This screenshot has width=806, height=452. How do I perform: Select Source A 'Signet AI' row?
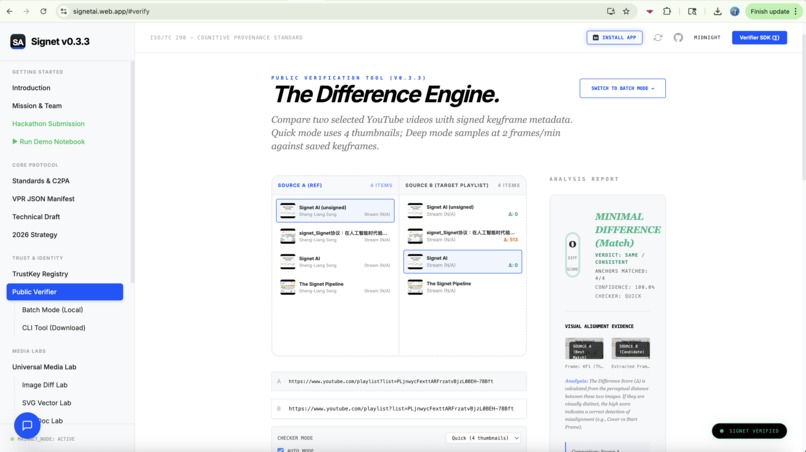click(x=335, y=262)
